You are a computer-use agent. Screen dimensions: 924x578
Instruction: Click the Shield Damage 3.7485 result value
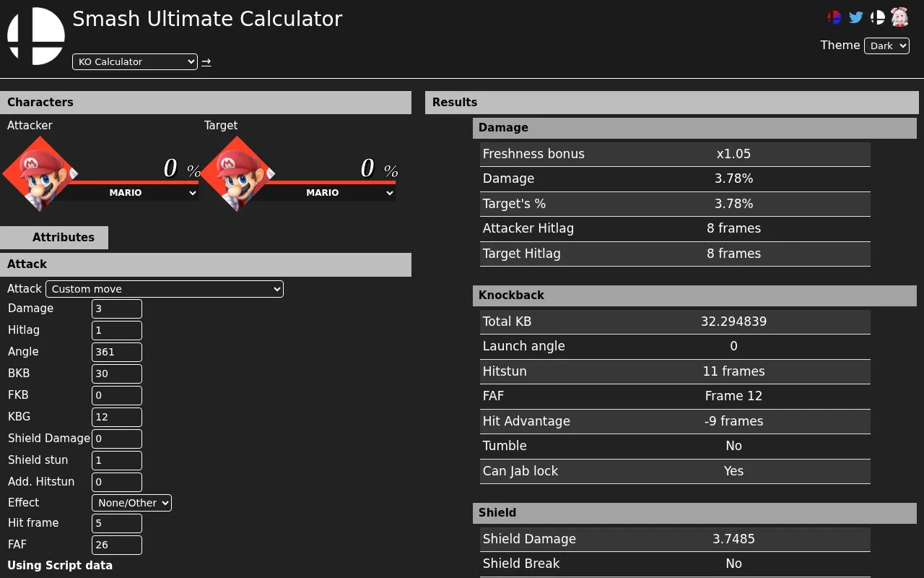[733, 539]
